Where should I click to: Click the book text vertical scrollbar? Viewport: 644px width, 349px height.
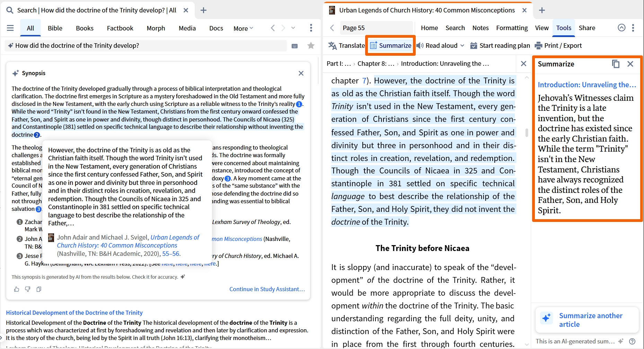527,133
